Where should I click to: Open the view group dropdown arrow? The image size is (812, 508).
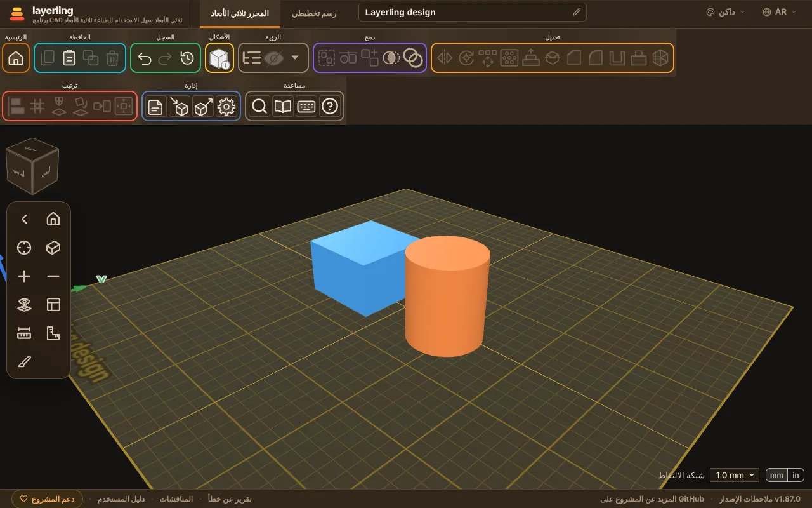pos(295,58)
